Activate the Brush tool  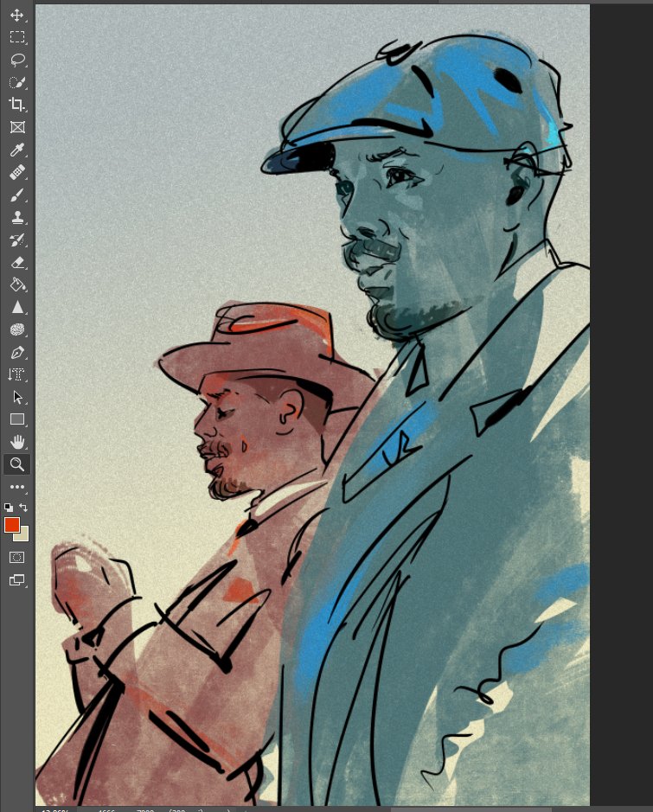pyautogui.click(x=16, y=195)
